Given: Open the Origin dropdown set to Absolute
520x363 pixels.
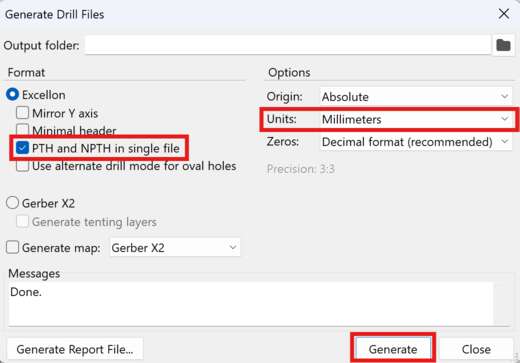Looking at the screenshot, I should click(x=416, y=97).
